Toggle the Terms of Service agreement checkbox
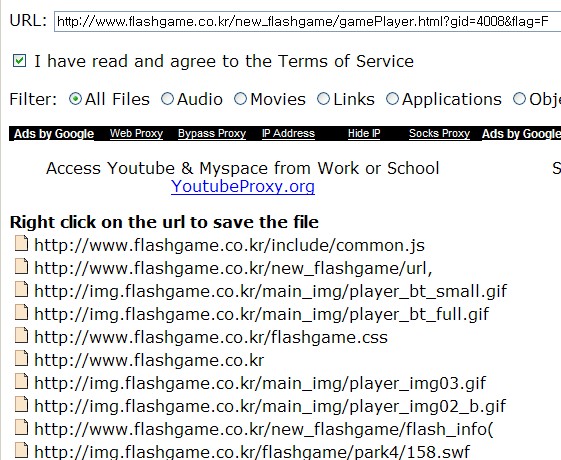This screenshot has width=561, height=460. coord(19,61)
